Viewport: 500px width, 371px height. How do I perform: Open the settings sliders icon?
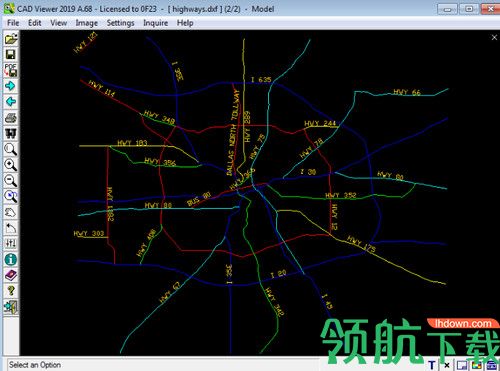coord(11,244)
